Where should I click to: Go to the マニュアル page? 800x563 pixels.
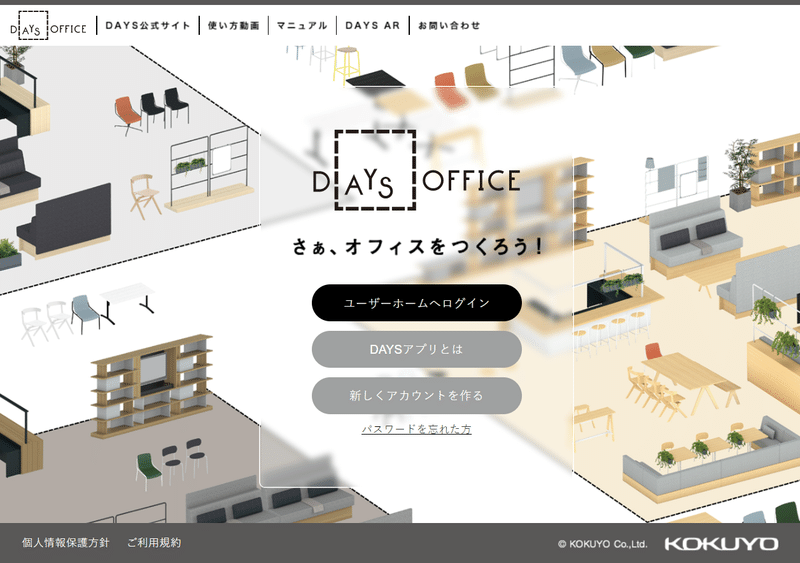pos(302,26)
